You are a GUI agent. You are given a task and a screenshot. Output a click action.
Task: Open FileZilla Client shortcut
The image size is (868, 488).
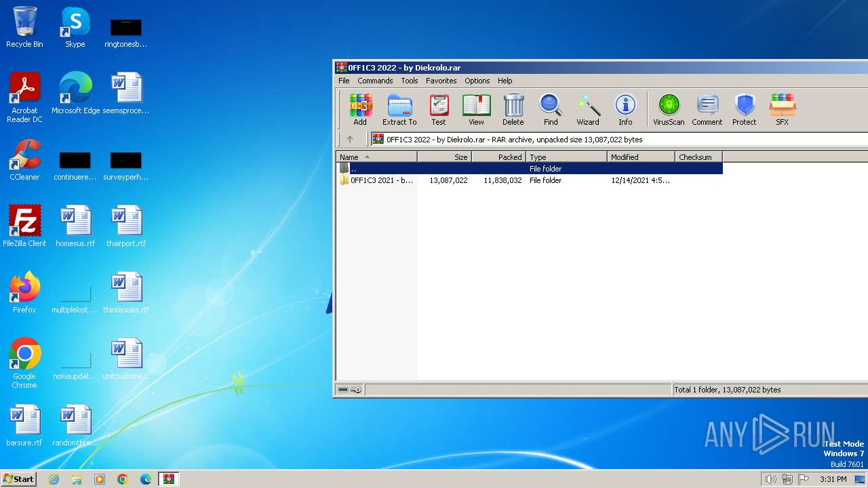tap(24, 226)
